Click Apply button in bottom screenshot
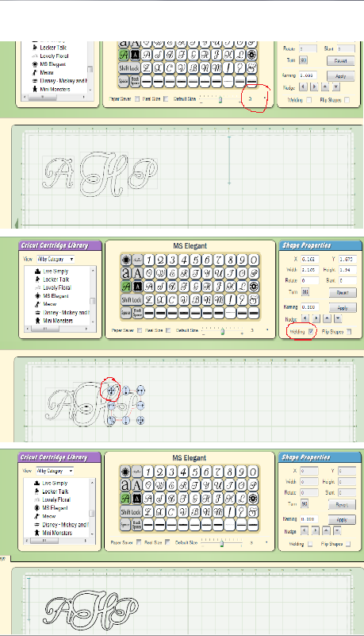The image size is (364, 636). (x=342, y=520)
